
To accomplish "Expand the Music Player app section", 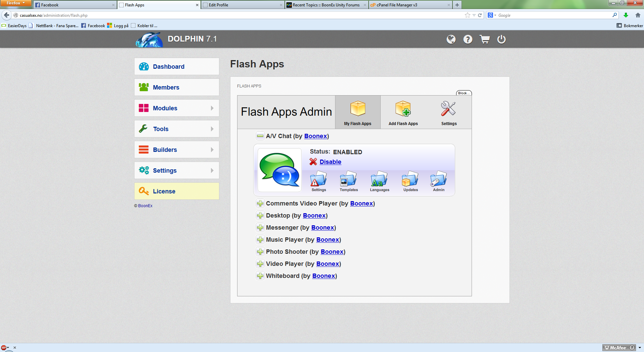I will click(x=260, y=240).
